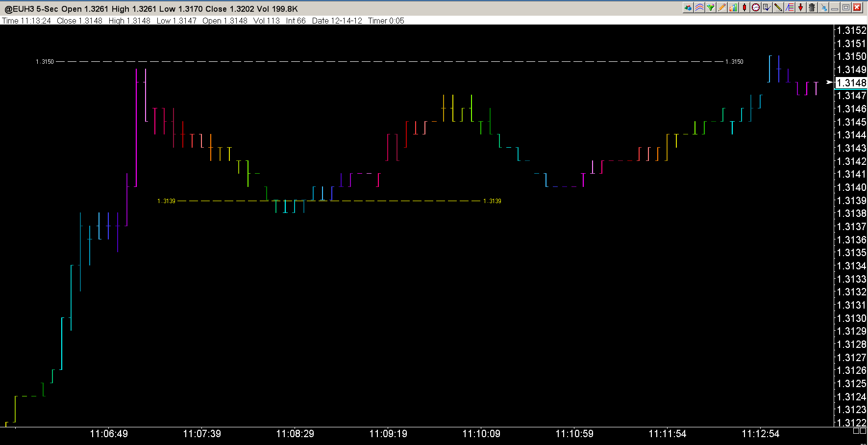Click the 'Open 1.3148' field in data line

225,21
